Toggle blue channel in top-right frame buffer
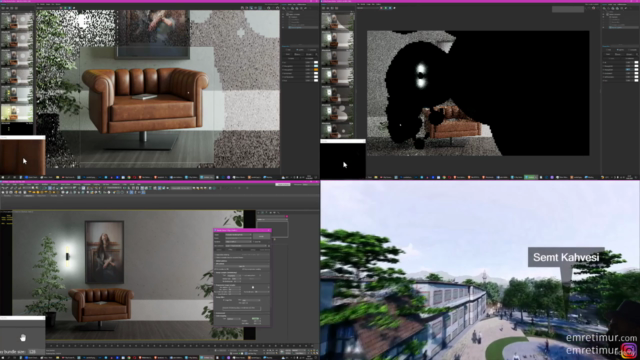Viewport: 640px width, 360px height. [390, 8]
